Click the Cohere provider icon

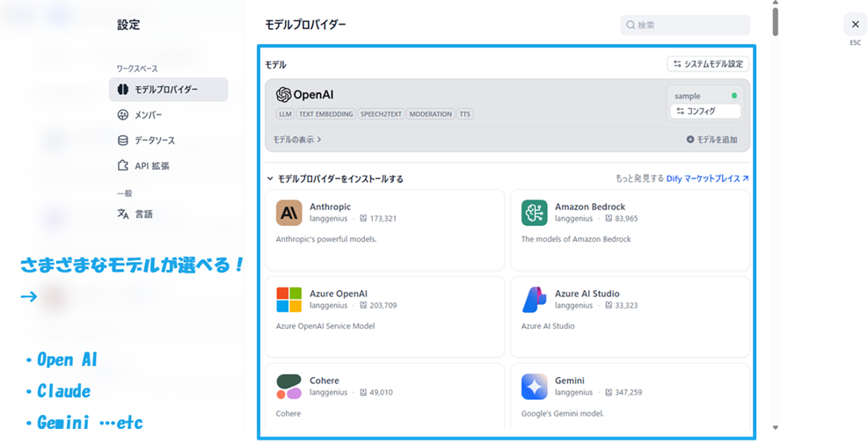(289, 387)
